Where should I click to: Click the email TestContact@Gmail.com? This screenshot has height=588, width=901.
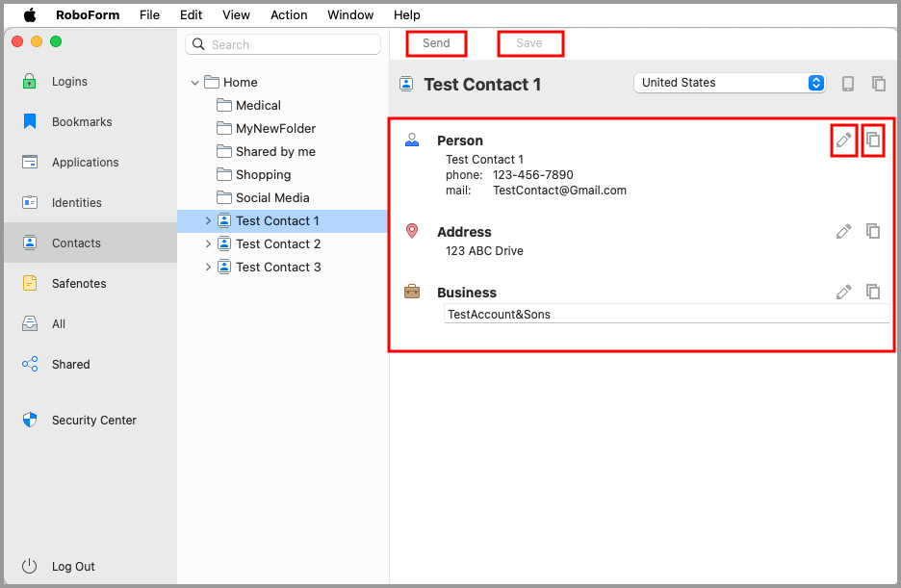coord(559,191)
